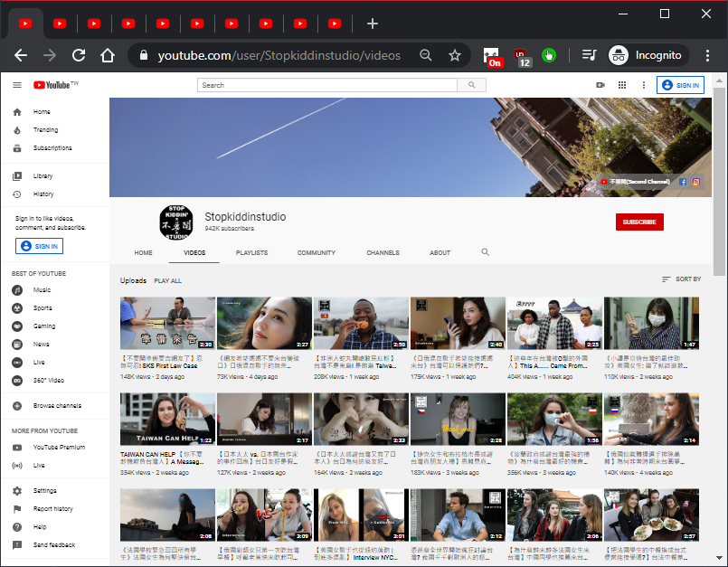
Task: Go to browser home page icon
Action: tap(108, 55)
